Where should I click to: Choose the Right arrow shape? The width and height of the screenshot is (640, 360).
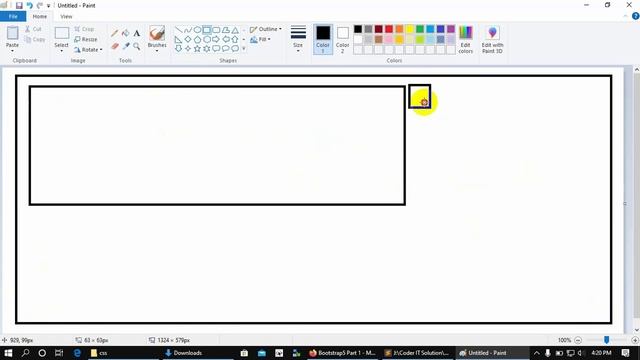click(216, 40)
